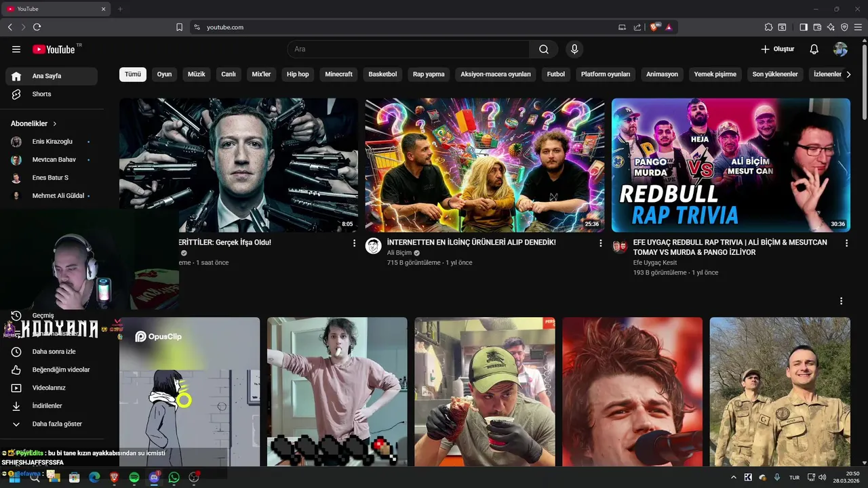Select the Mix'ler filter chip
The width and height of the screenshot is (868, 488).
point(261,75)
